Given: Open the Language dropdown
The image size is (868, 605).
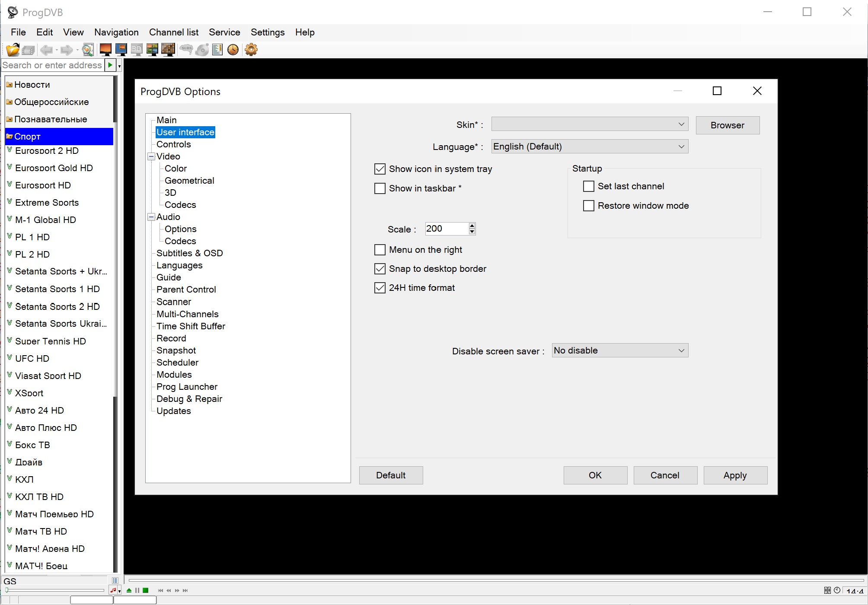Looking at the screenshot, I should 590,146.
